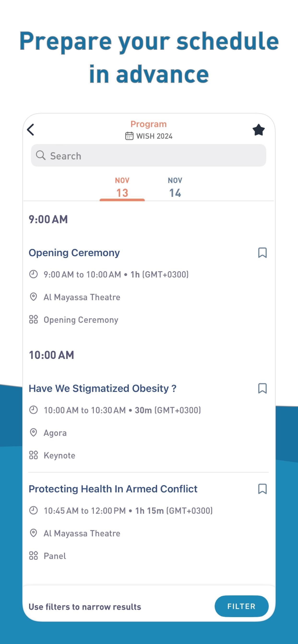Open Protecting Health In Armed Conflict
The height and width of the screenshot is (644, 298).
pos(113,489)
